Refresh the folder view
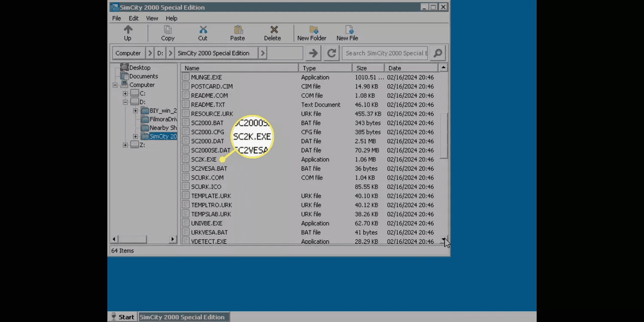This screenshot has height=322, width=644. point(331,53)
